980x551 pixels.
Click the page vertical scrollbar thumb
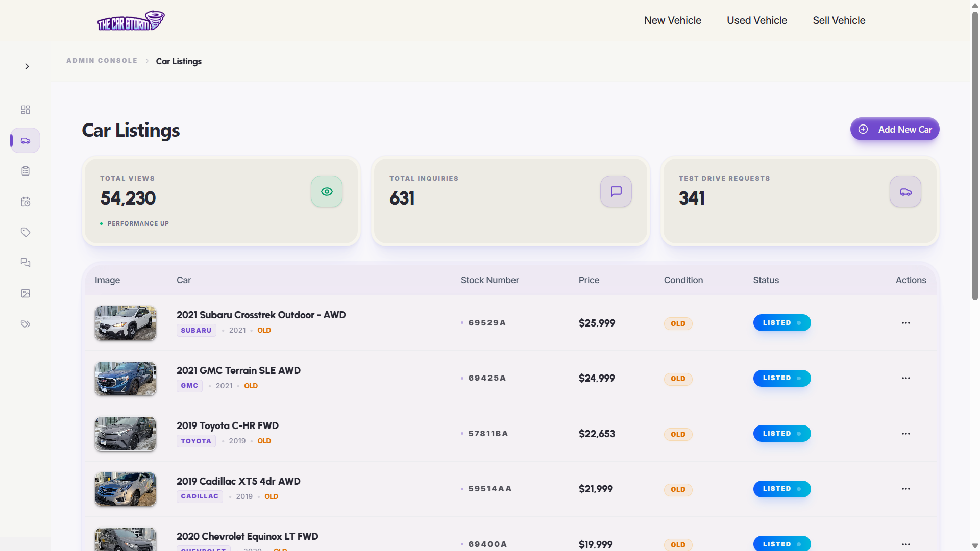(x=975, y=156)
